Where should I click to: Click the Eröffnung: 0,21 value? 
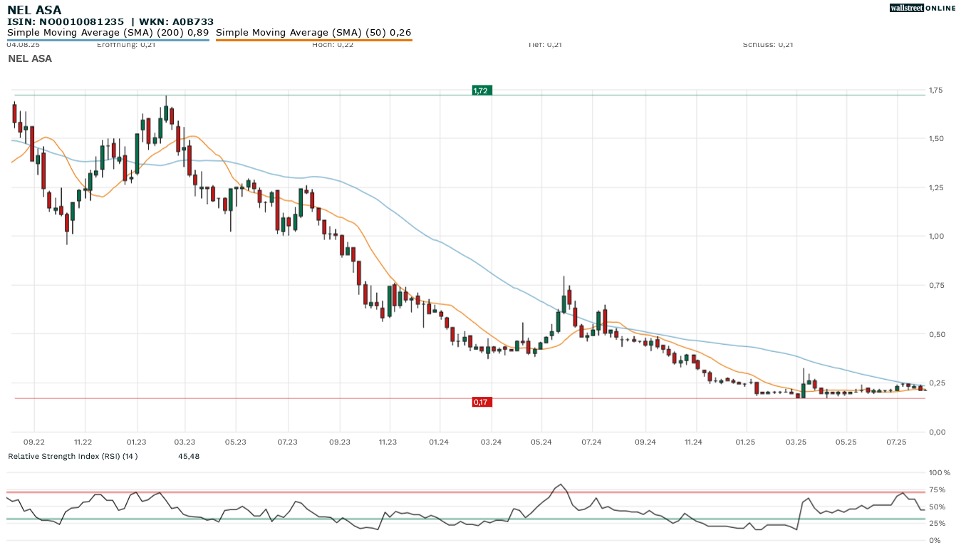click(x=126, y=45)
